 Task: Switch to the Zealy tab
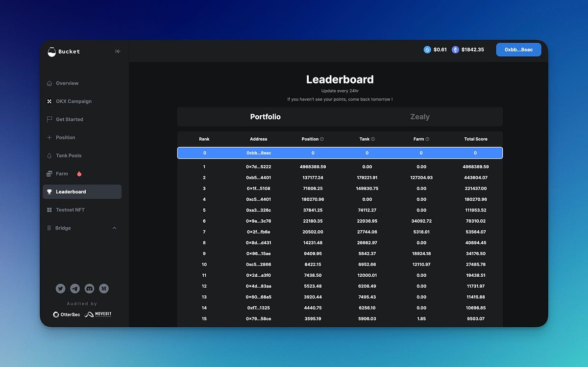coord(420,116)
